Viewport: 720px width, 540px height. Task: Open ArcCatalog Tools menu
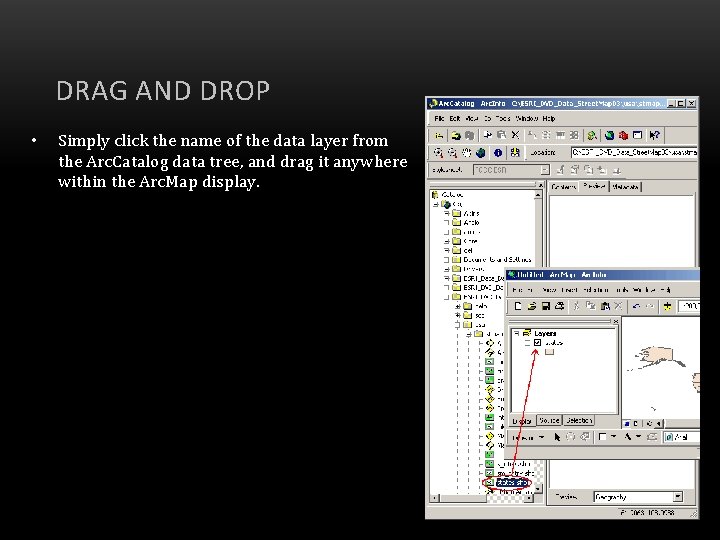pyautogui.click(x=503, y=118)
